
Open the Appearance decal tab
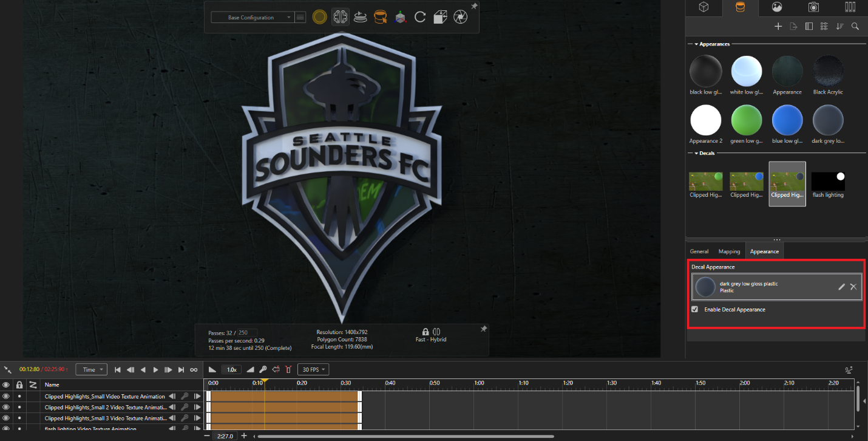[x=764, y=251]
